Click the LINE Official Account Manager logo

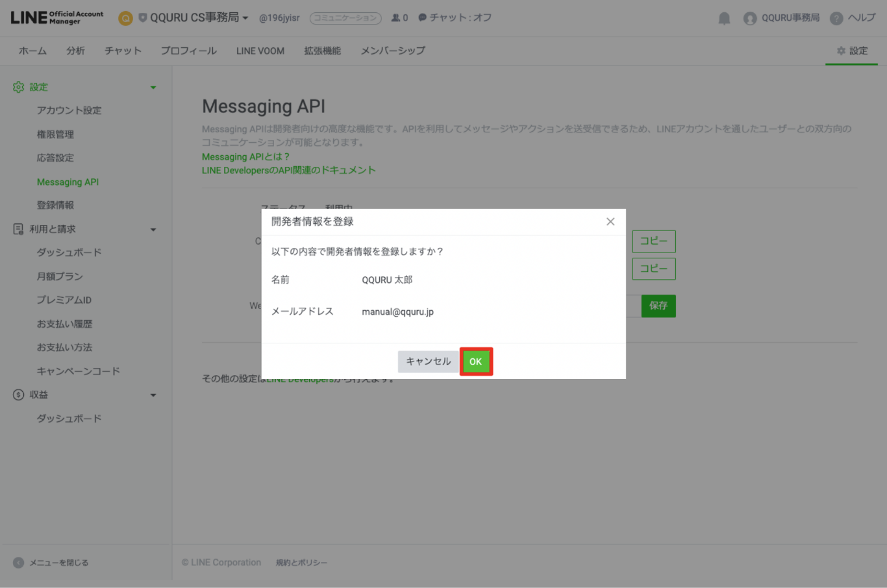click(x=57, y=18)
